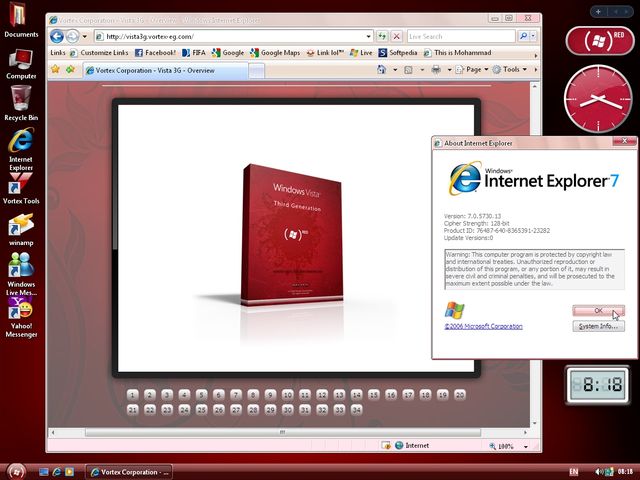Open the Recycle Bin desktop icon
Viewport: 640px width, 480px height.
point(21,104)
